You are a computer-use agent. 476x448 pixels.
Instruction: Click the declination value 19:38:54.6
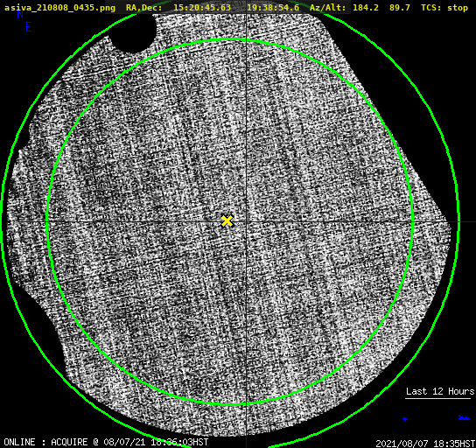point(273,8)
